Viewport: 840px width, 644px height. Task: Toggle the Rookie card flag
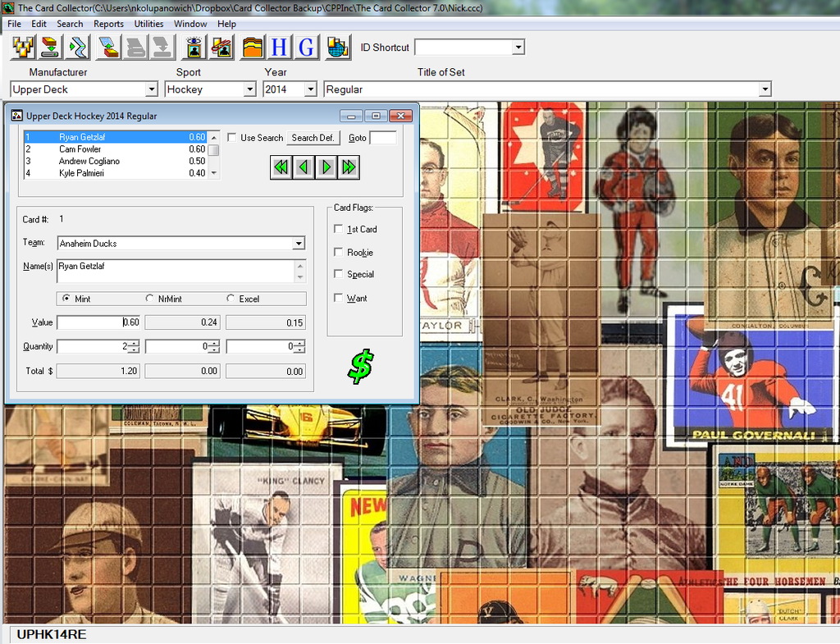click(338, 252)
